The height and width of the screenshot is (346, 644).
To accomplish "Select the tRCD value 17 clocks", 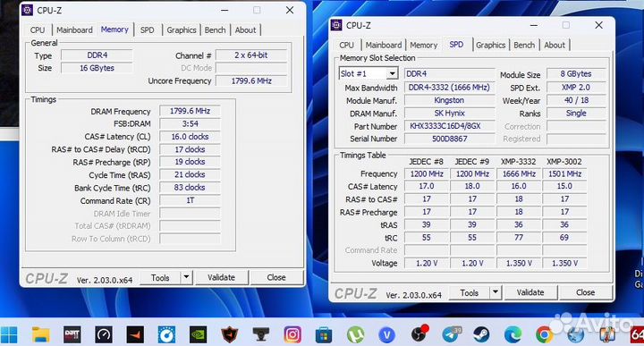I will (190, 149).
